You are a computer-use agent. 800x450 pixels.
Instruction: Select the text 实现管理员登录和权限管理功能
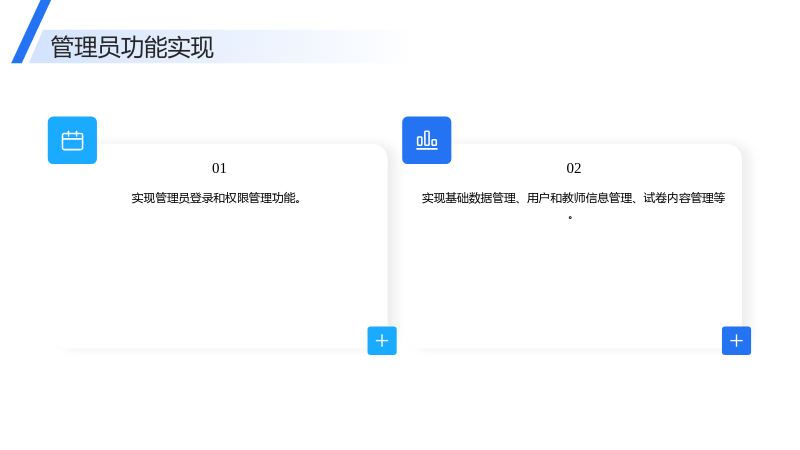pyautogui.click(x=216, y=198)
